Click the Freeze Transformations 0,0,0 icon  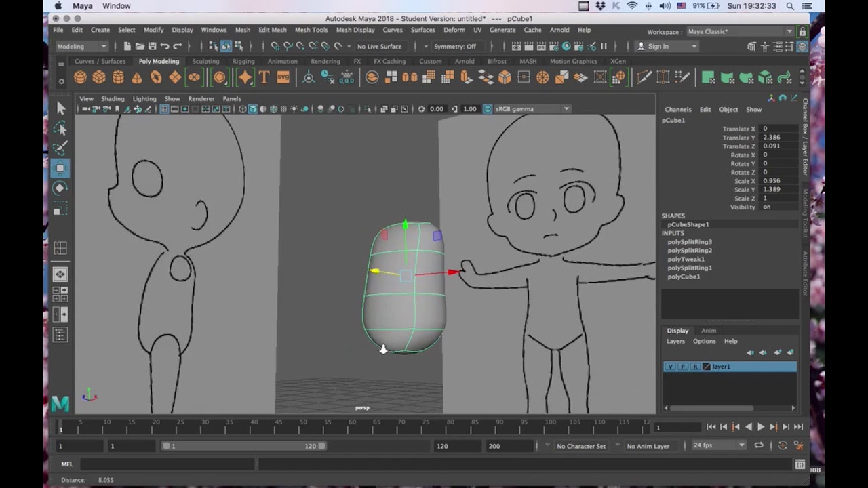point(347,77)
